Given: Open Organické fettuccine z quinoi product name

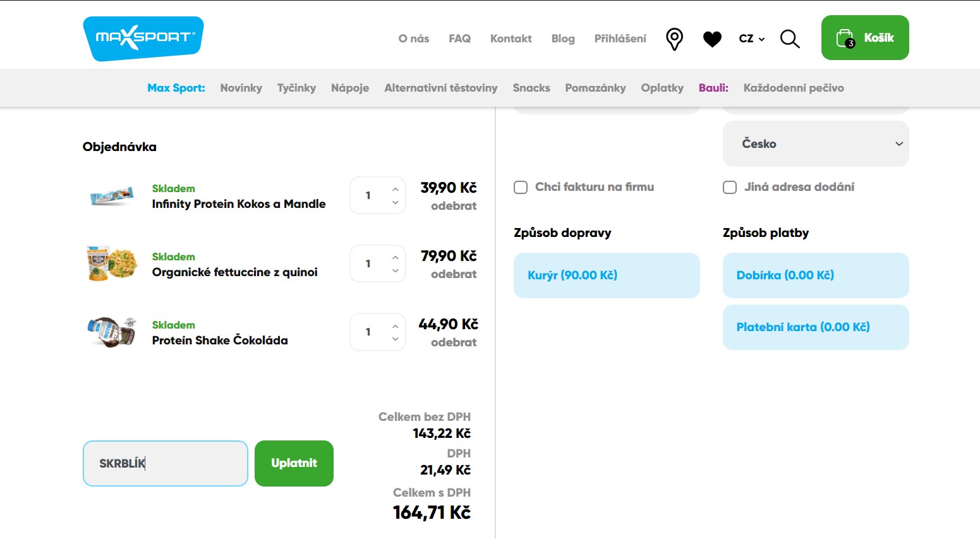Looking at the screenshot, I should 234,272.
